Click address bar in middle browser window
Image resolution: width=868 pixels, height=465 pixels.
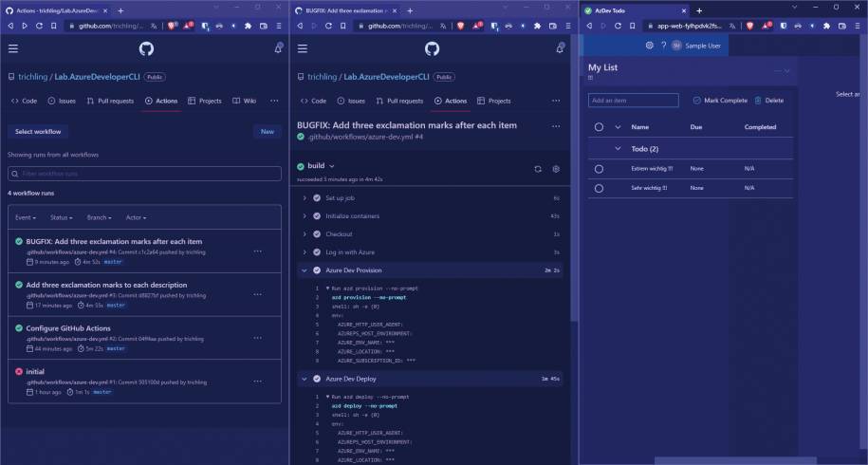[399, 26]
